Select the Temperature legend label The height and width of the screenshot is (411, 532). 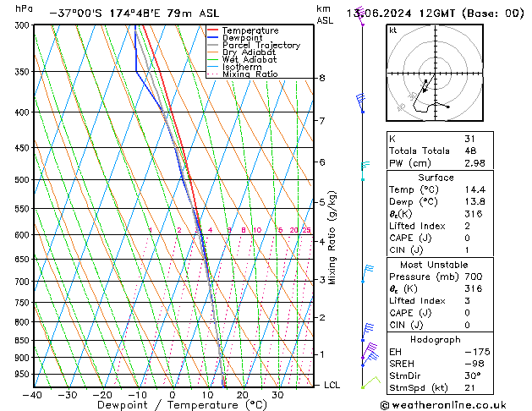pos(250,30)
